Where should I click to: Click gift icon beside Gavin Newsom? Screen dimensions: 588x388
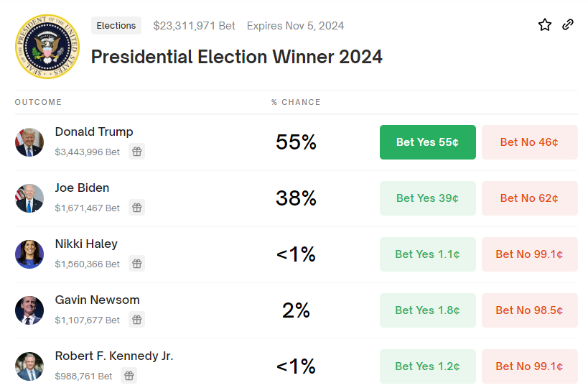(136, 320)
